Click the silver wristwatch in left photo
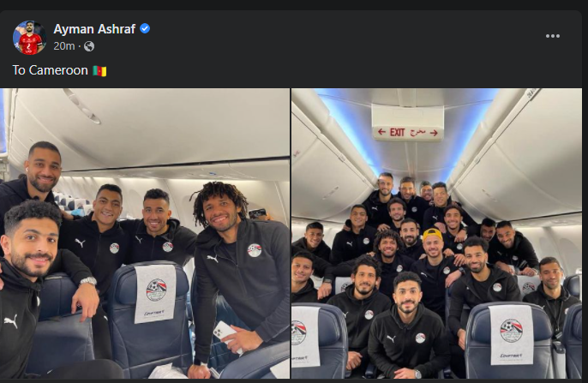Image resolution: width=588 pixels, height=383 pixels. point(88,281)
